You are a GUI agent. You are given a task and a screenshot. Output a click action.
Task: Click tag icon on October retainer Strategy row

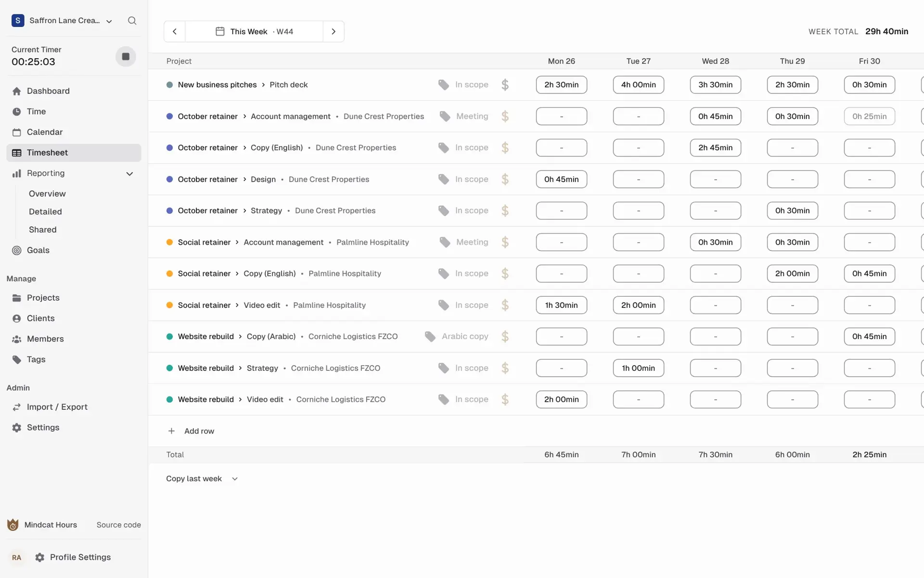coord(443,210)
